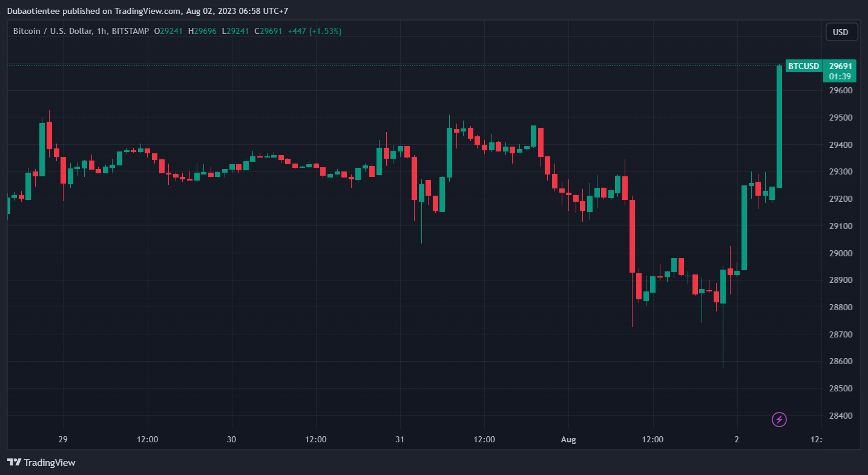
Task: Click the tall green latest candle
Action: pyautogui.click(x=779, y=126)
